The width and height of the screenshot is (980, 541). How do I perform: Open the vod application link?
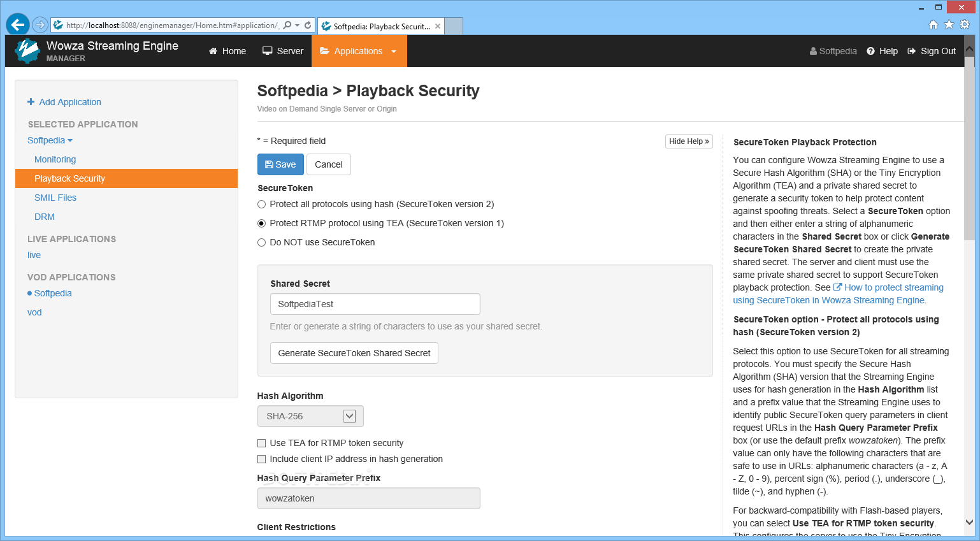click(x=34, y=312)
